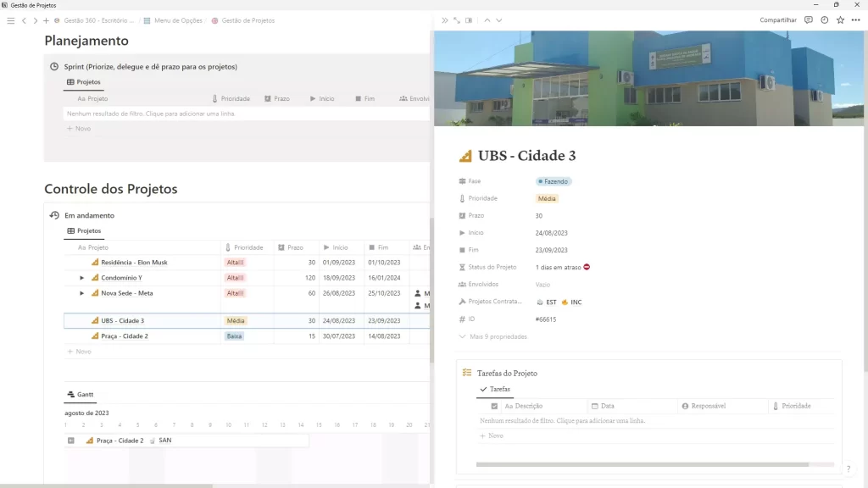Expand the Nova Sede - Meta row
868x488 pixels.
(82, 293)
